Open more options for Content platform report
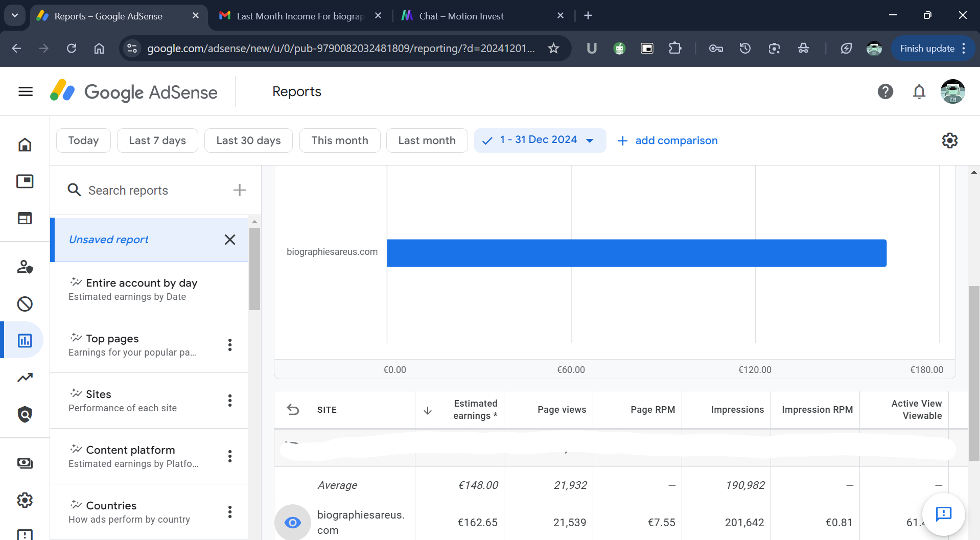This screenshot has height=540, width=980. coord(230,456)
